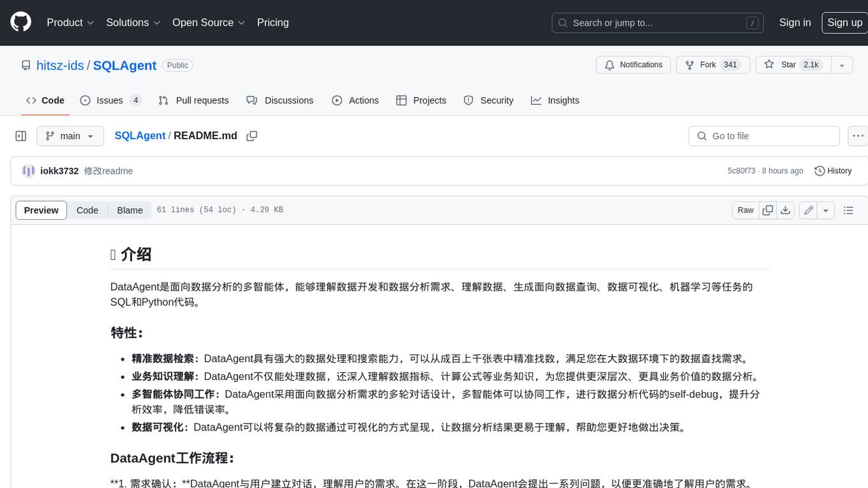Viewport: 868px width, 488px height.
Task: View the 341 forks count
Action: [730, 65]
